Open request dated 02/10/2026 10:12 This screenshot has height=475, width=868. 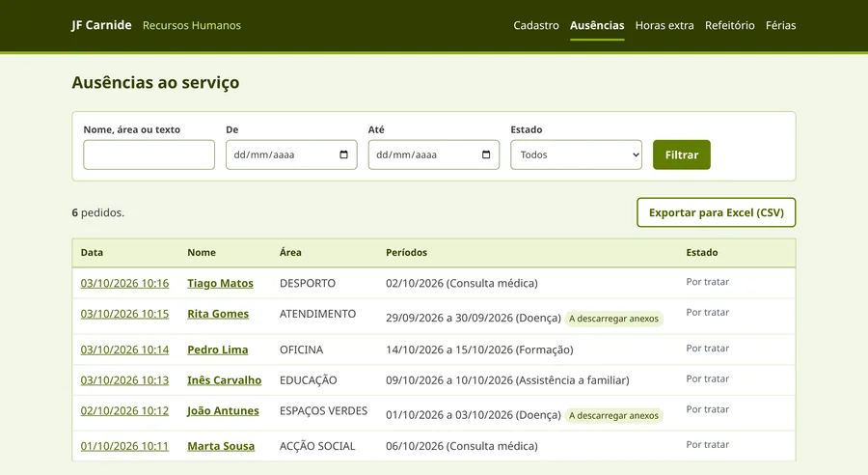[124, 410]
